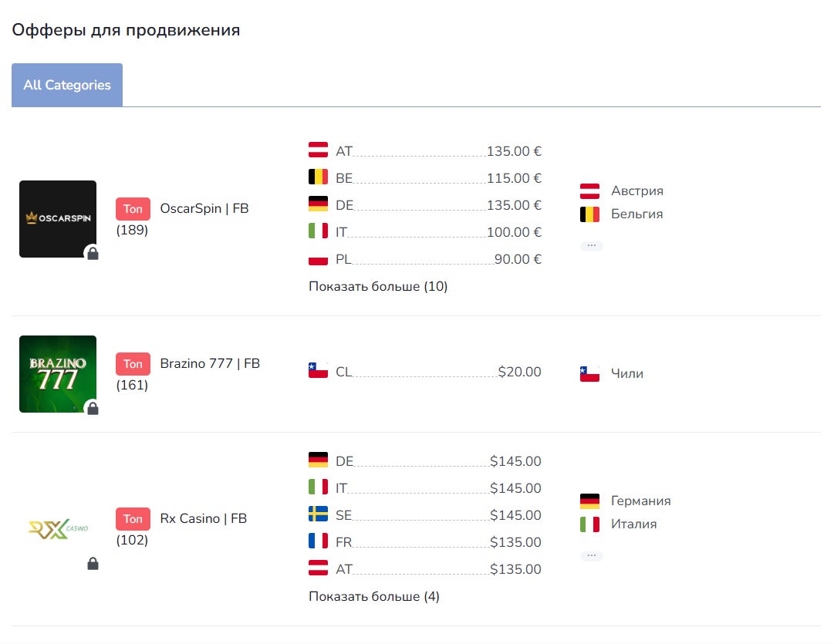
Task: Click the lock icon on the OscarSpin logo
Action: coord(93,253)
